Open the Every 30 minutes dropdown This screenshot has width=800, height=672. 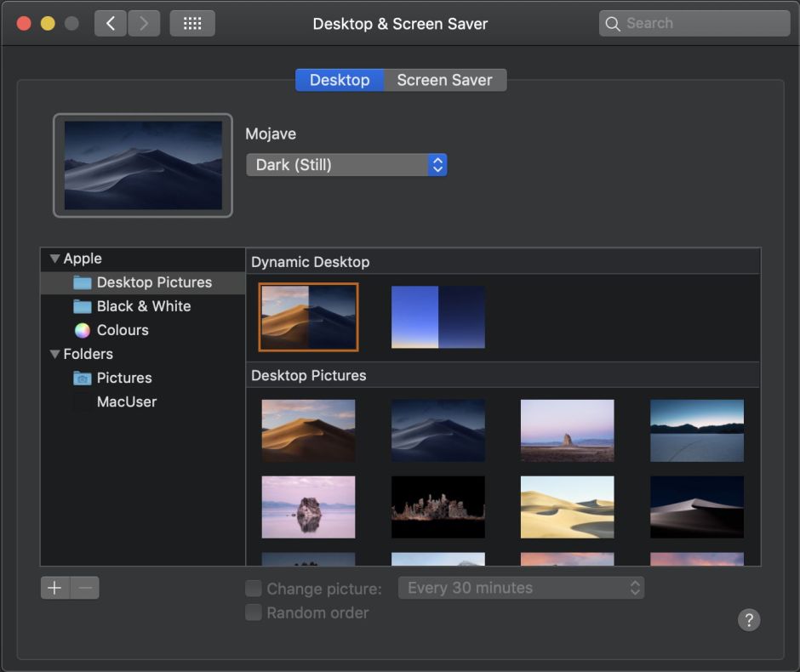(521, 587)
